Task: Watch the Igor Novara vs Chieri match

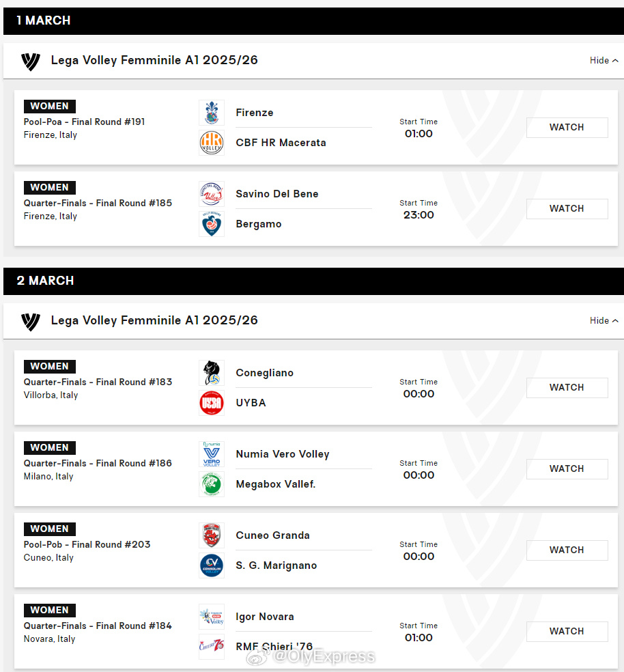Action: [x=567, y=631]
